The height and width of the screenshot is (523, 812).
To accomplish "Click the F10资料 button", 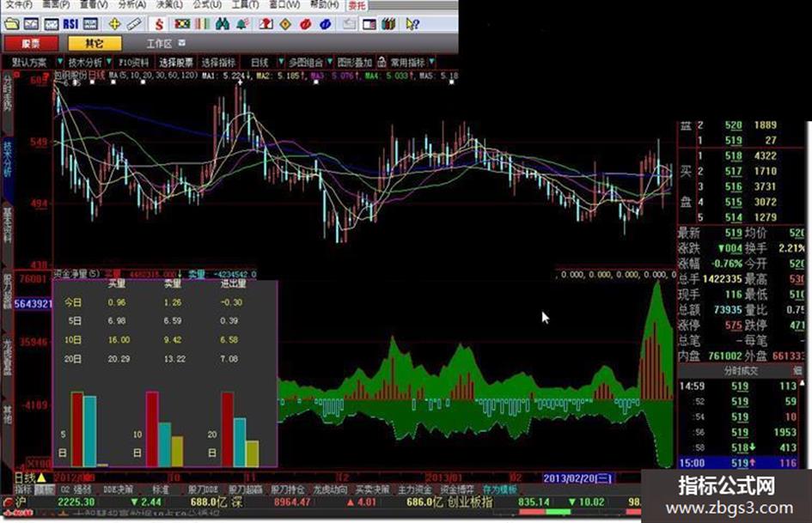I will coord(133,62).
